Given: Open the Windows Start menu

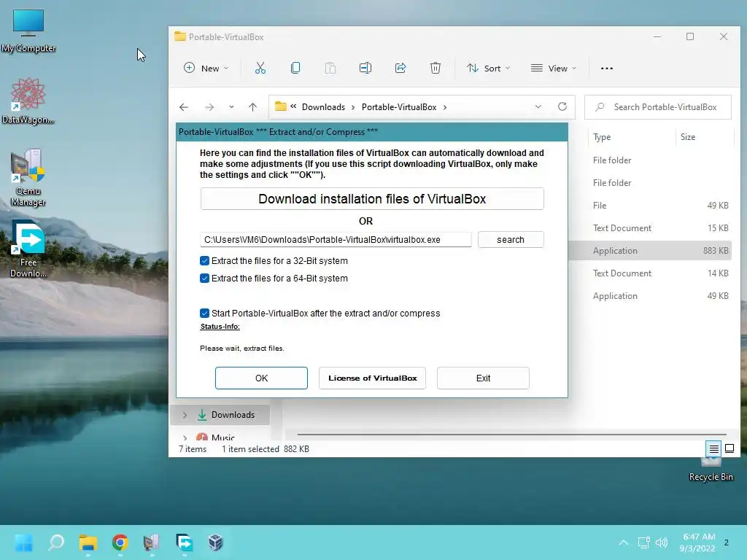Looking at the screenshot, I should (x=23, y=542).
